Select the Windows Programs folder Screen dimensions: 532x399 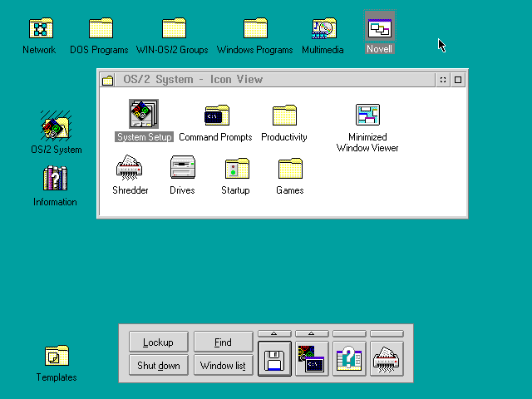click(x=255, y=28)
